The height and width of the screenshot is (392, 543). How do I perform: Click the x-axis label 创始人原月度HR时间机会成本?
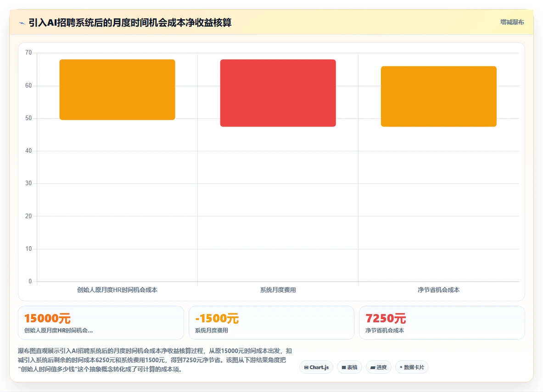point(118,290)
